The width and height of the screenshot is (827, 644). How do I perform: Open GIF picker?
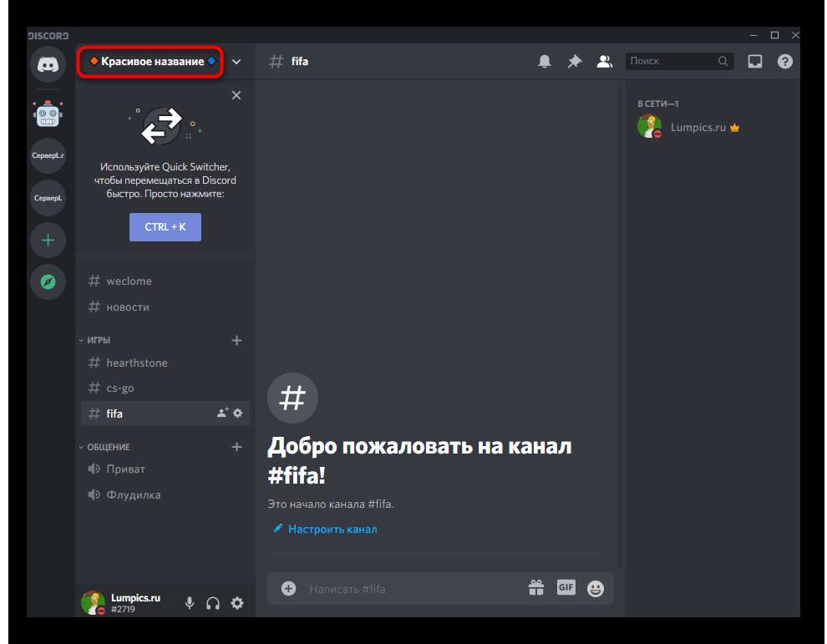[x=566, y=587]
